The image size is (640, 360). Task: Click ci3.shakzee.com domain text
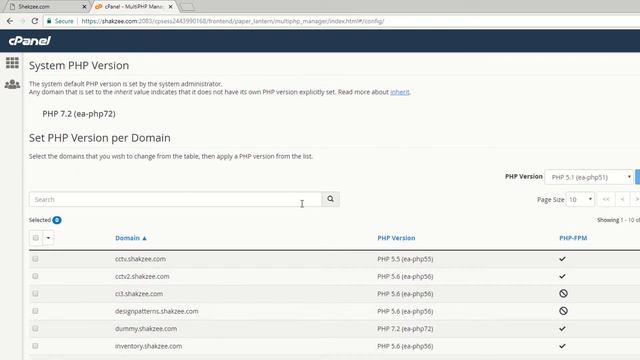(x=139, y=293)
